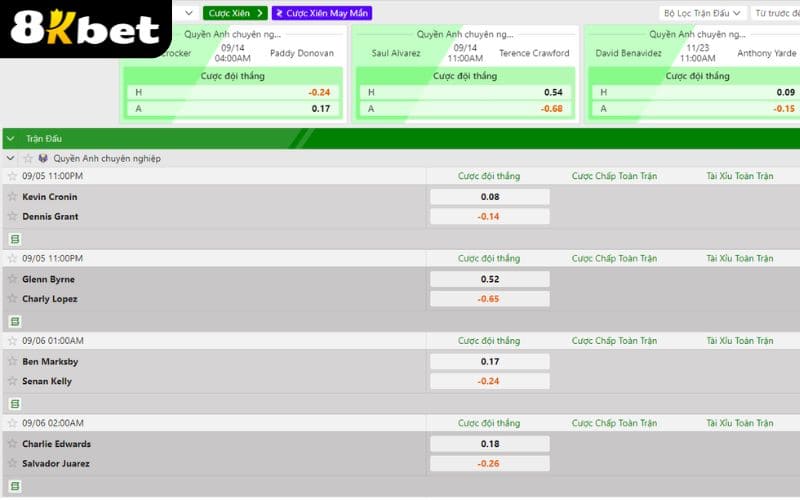Image resolution: width=800 pixels, height=500 pixels.
Task: Toggle favorite star for 09/06 02:00AM match
Action: (13, 423)
